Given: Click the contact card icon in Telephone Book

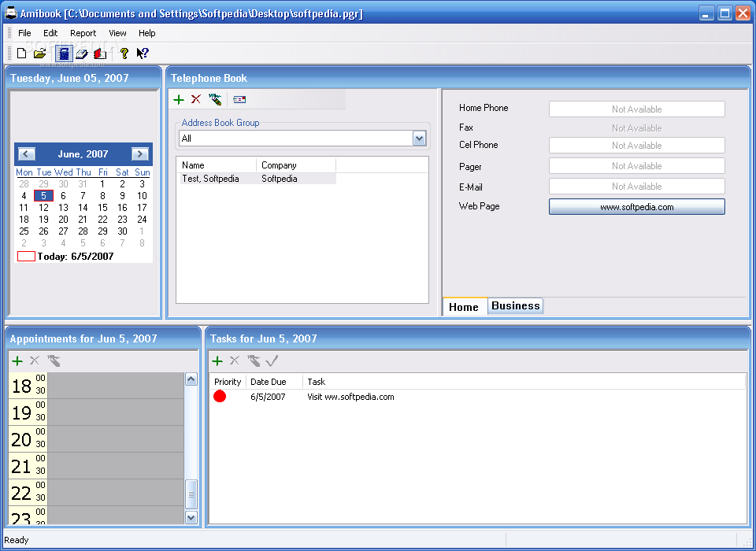Looking at the screenshot, I should (239, 99).
